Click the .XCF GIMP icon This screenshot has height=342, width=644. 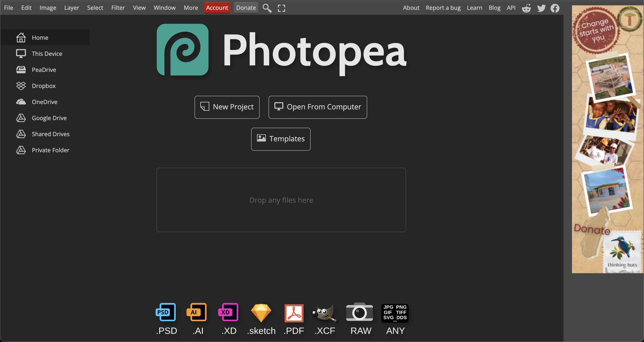[x=324, y=313]
